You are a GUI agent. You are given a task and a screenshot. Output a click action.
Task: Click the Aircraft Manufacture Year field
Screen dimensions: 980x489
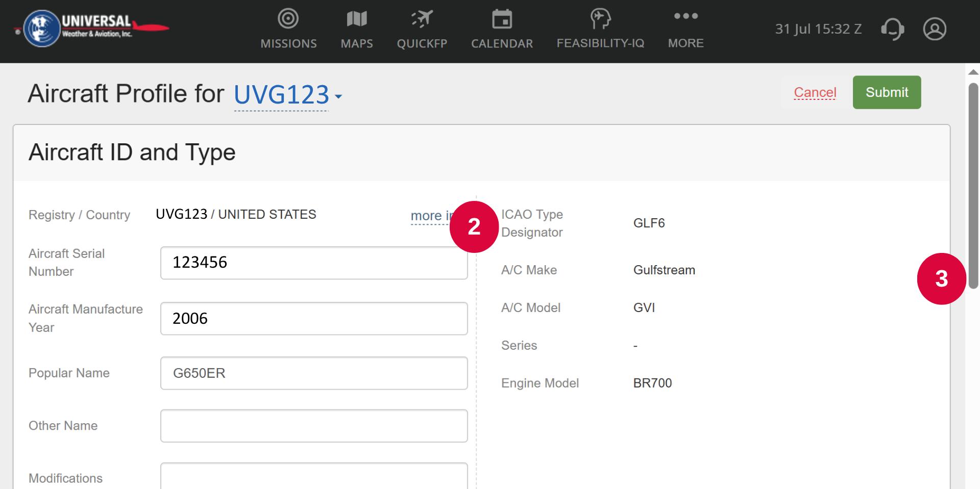(x=314, y=319)
